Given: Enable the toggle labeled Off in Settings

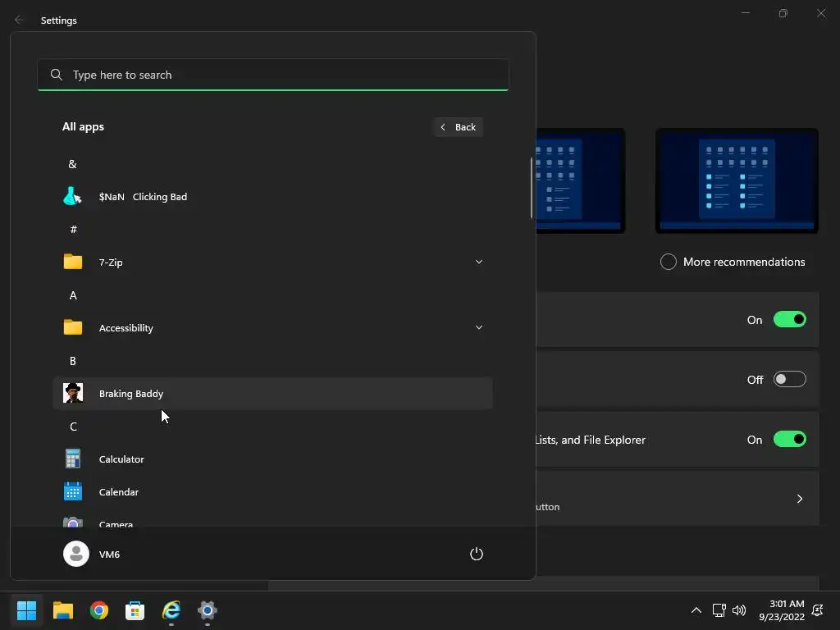Looking at the screenshot, I should (790, 379).
